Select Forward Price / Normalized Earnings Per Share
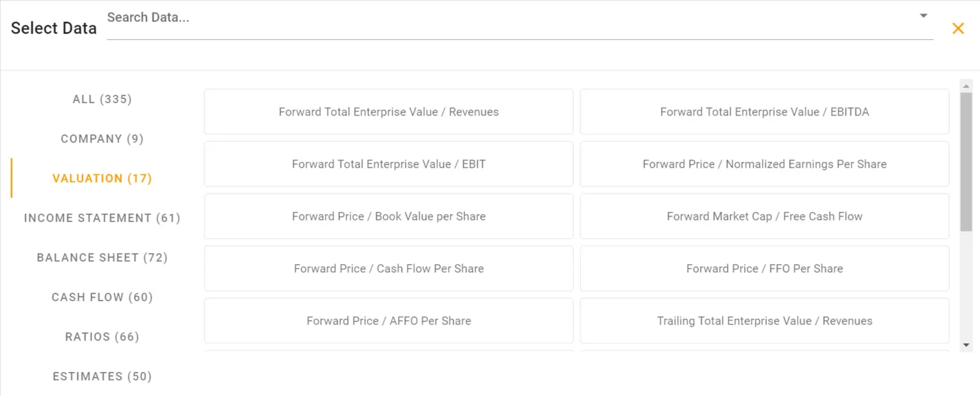 coord(765,164)
